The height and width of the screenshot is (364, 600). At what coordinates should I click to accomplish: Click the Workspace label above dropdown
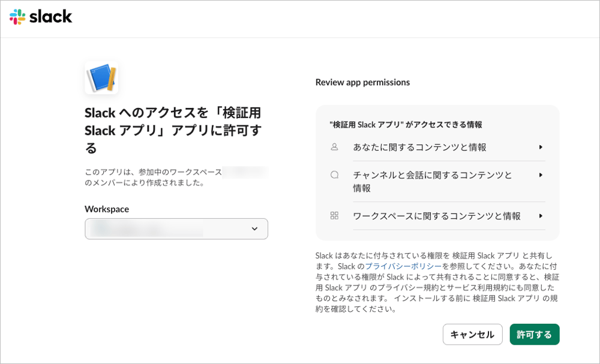(x=107, y=209)
